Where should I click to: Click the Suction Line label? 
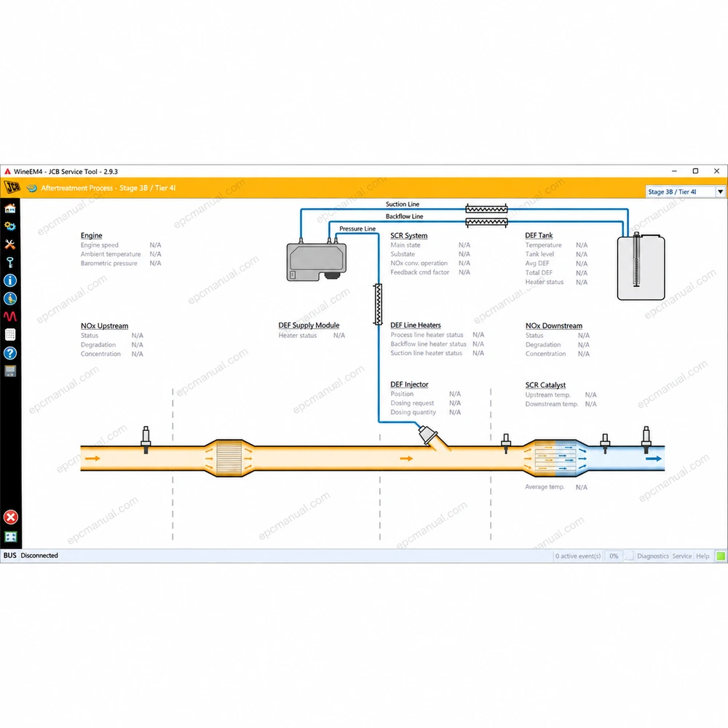402,205
